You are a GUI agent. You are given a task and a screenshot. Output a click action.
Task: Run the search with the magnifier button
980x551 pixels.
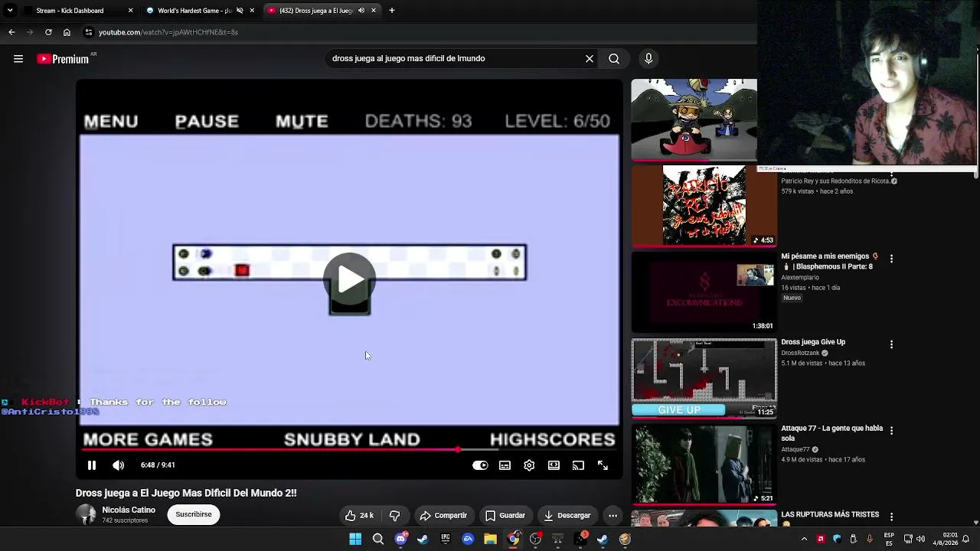[x=614, y=58]
